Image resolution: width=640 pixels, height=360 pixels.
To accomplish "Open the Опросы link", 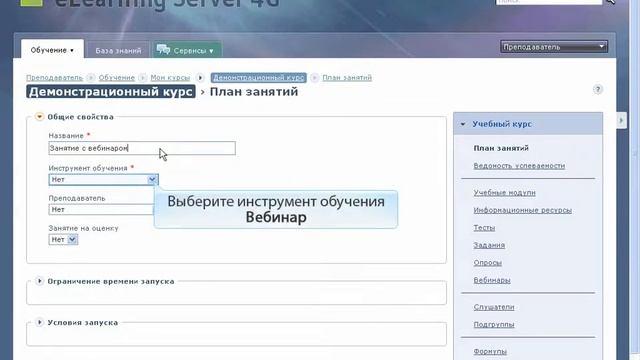I will (x=487, y=263).
